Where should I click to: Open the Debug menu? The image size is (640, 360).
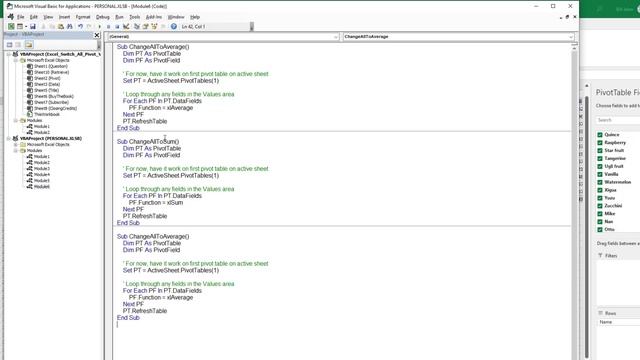point(102,17)
